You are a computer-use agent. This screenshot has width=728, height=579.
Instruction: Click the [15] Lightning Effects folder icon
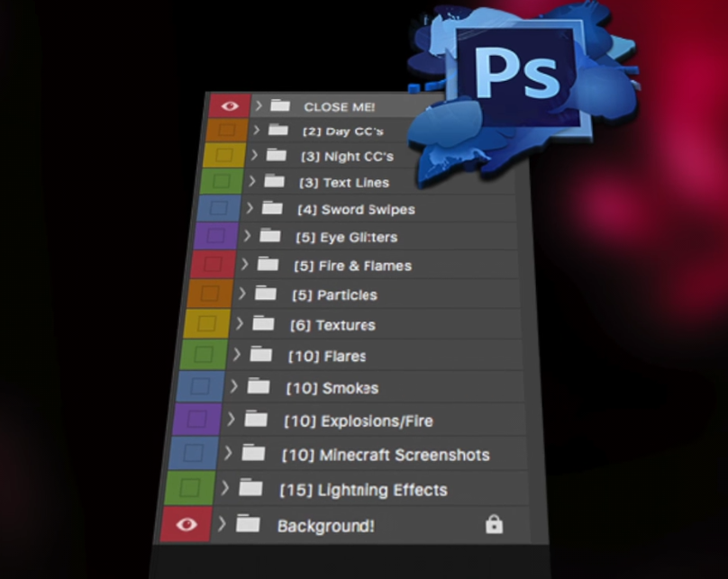click(x=250, y=487)
